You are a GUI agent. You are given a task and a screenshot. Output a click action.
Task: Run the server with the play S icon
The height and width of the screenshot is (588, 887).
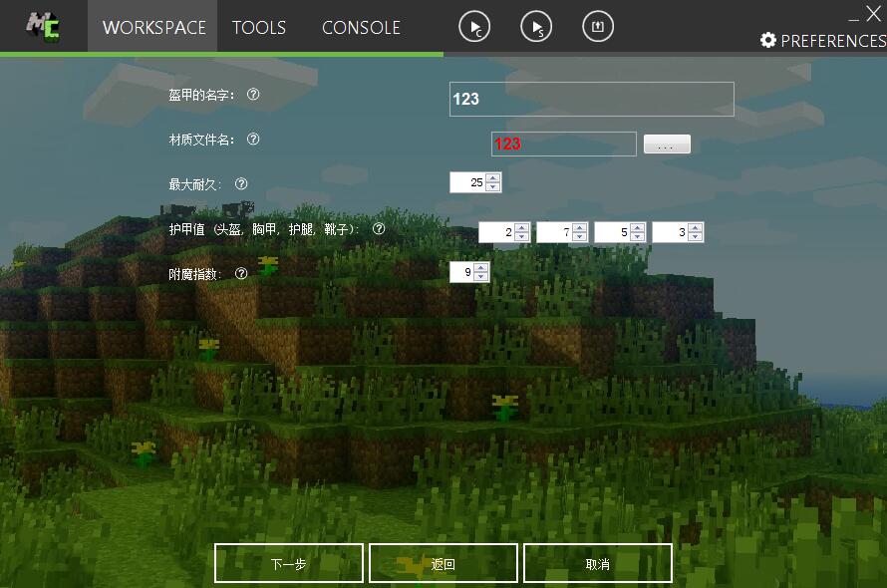[x=536, y=27]
